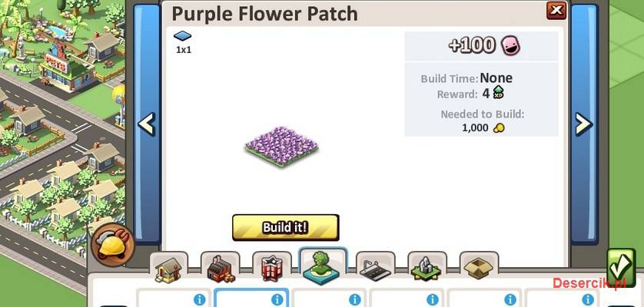Click the first blue info icon
Screen dimensions: 644x307
click(199, 299)
